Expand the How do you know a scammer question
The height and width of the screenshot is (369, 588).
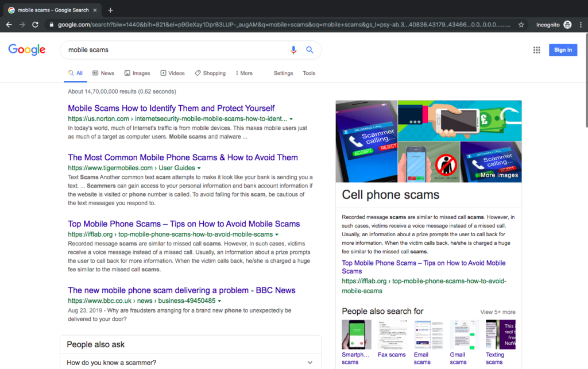tap(191, 362)
